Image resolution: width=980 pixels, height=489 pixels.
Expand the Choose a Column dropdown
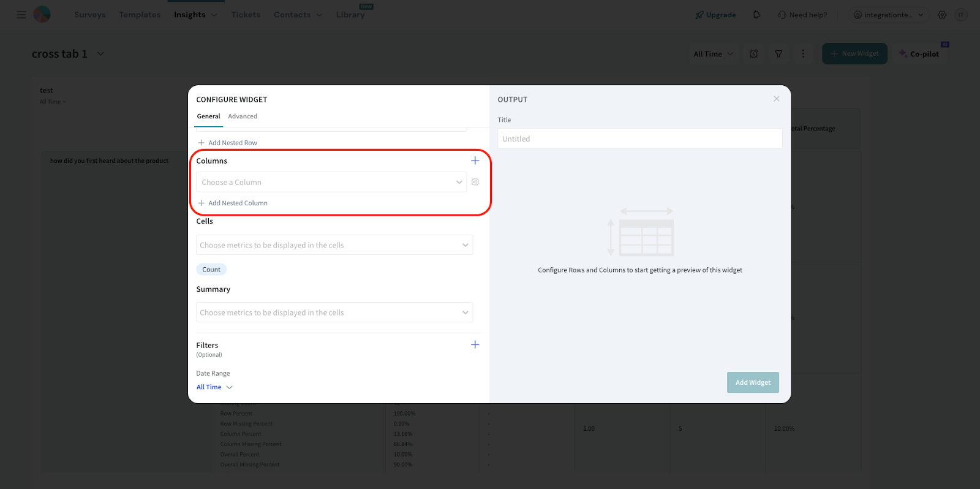331,182
